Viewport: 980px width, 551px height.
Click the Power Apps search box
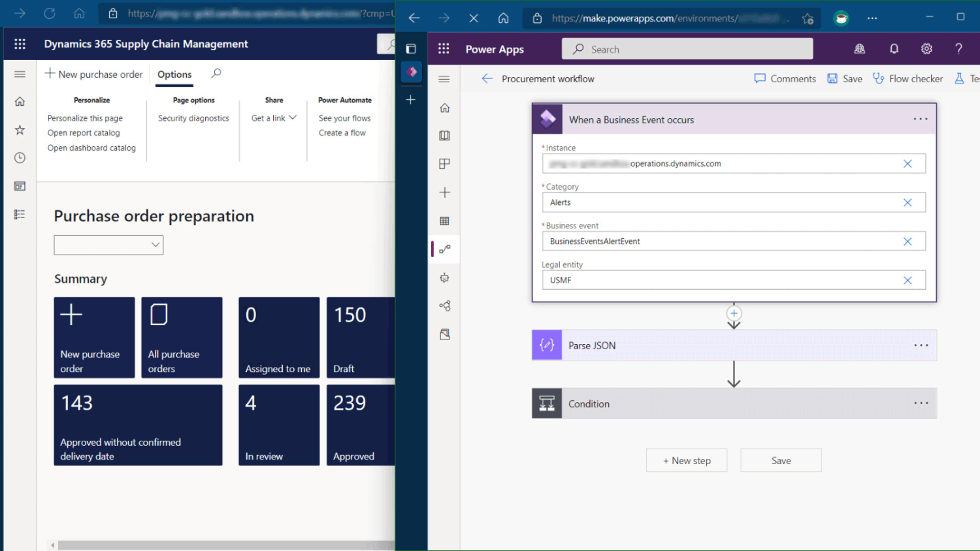point(687,49)
